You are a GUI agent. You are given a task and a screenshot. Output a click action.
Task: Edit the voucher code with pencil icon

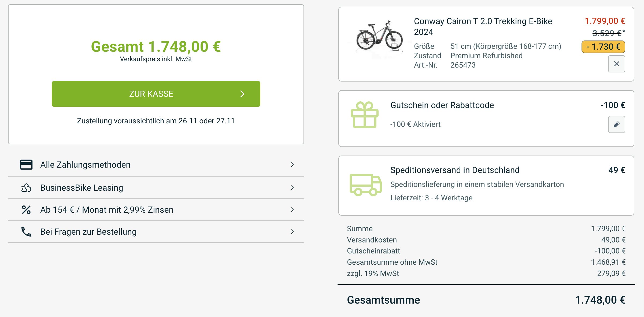tap(616, 124)
